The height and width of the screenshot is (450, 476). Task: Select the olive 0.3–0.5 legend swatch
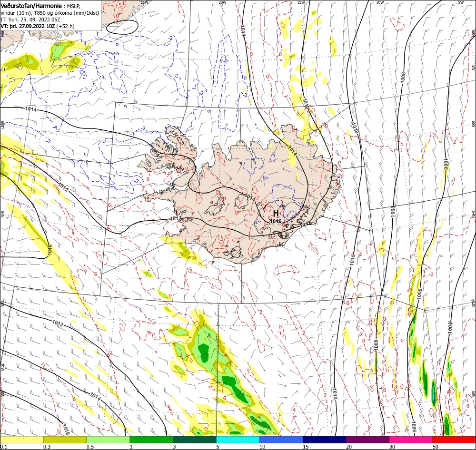tap(65, 440)
